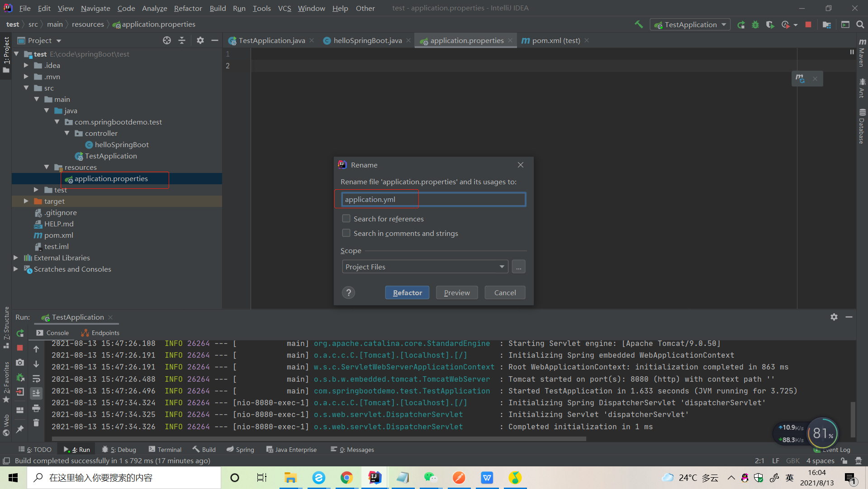868x489 pixels.
Task: Open TestApplication run configuration dropdown
Action: tap(691, 24)
